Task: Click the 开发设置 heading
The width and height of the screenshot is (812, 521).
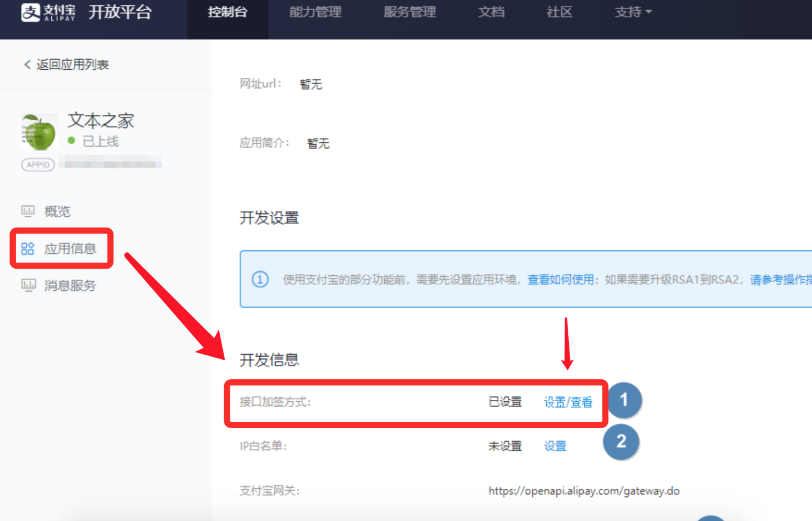Action: point(269,218)
